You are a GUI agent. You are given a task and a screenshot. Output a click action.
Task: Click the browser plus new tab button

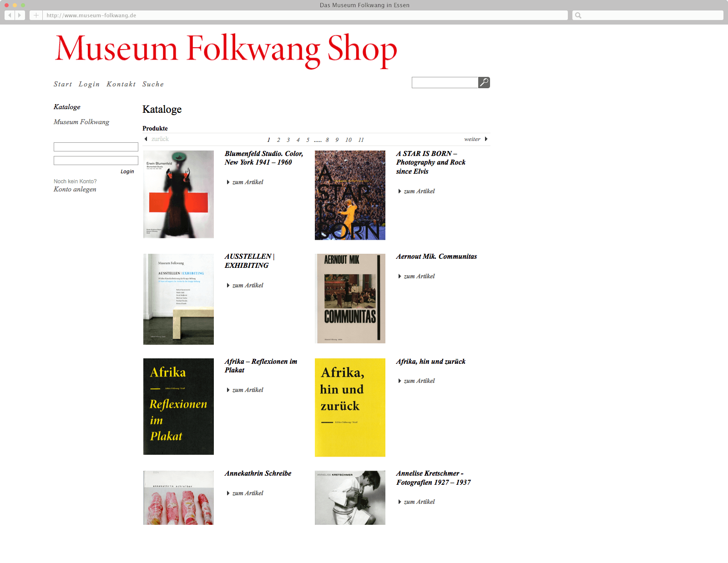coord(36,15)
